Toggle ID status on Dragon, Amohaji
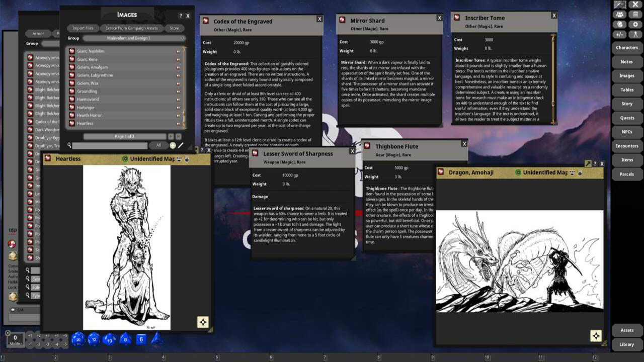This screenshot has height=362, width=644. click(x=518, y=172)
